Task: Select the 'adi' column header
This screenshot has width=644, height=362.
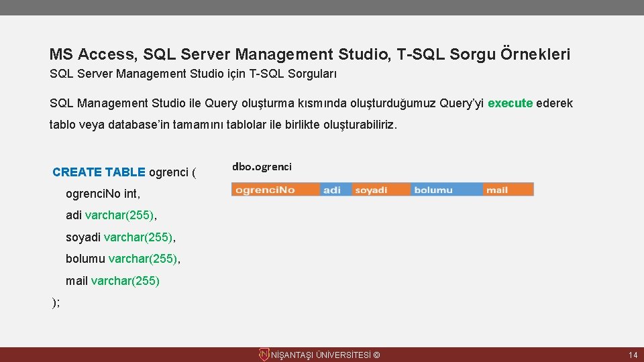Action: 336,190
